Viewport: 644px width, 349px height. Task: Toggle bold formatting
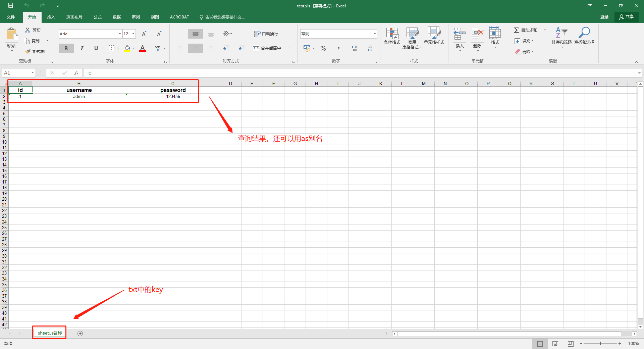[66, 48]
